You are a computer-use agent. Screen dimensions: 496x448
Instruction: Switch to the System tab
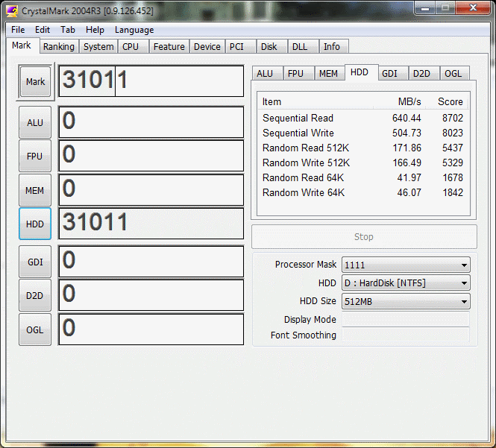click(x=98, y=46)
